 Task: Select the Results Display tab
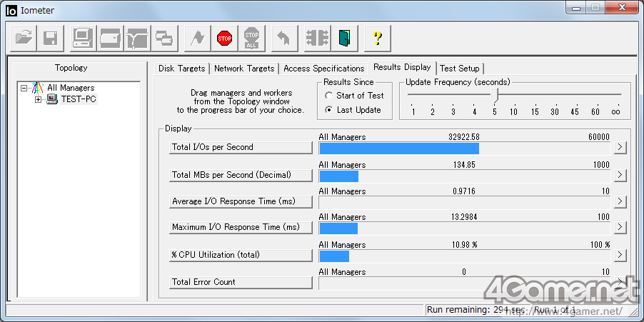(x=402, y=67)
